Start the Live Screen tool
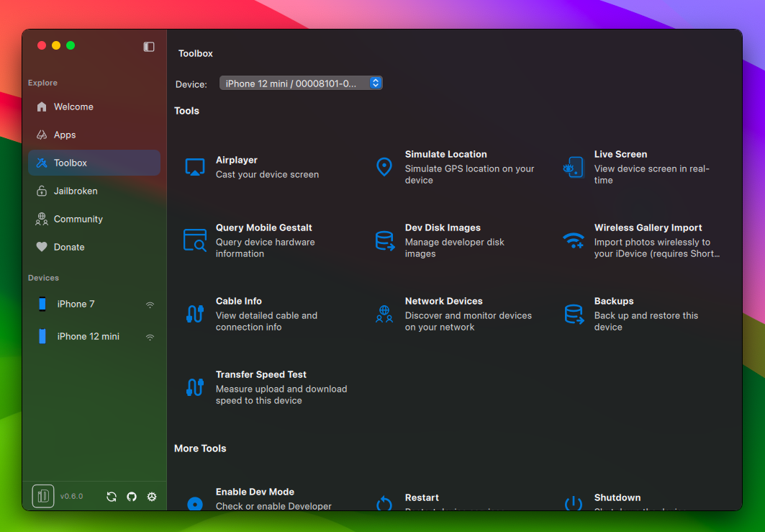The width and height of the screenshot is (765, 532). point(646,167)
